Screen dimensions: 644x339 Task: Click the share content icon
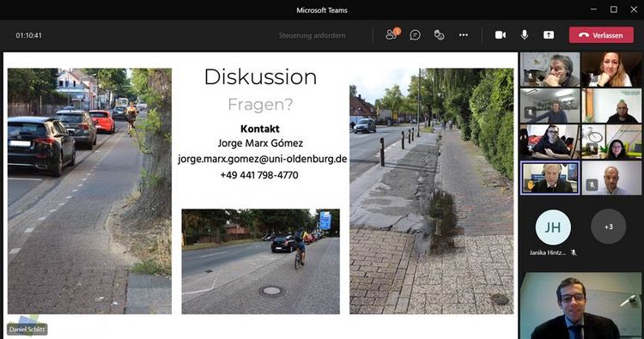click(549, 35)
